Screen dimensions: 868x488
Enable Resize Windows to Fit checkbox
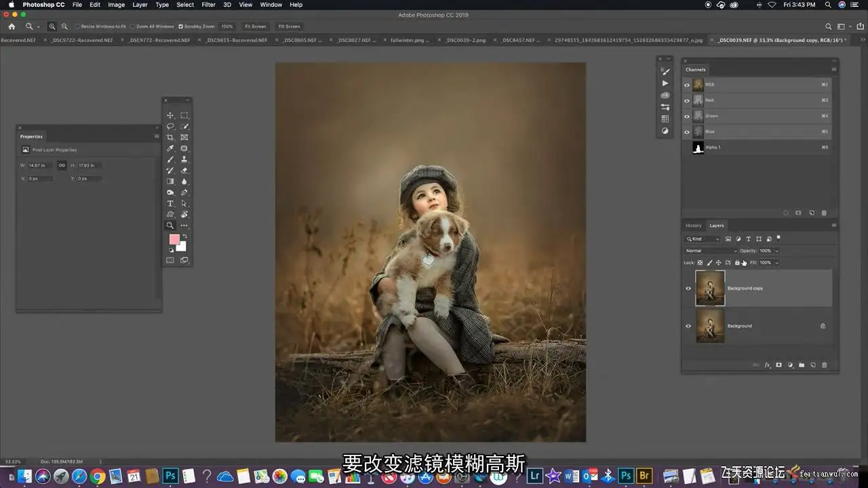(77, 26)
